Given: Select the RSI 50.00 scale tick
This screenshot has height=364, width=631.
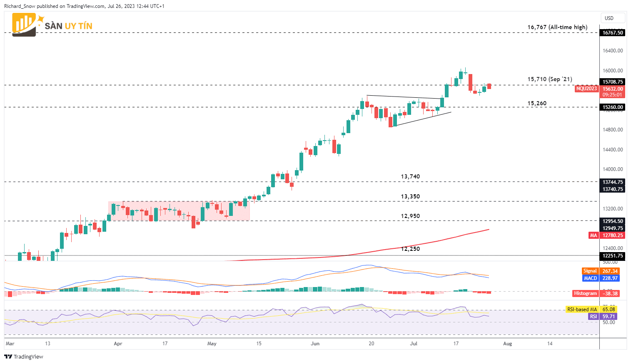Looking at the screenshot, I should (609, 322).
